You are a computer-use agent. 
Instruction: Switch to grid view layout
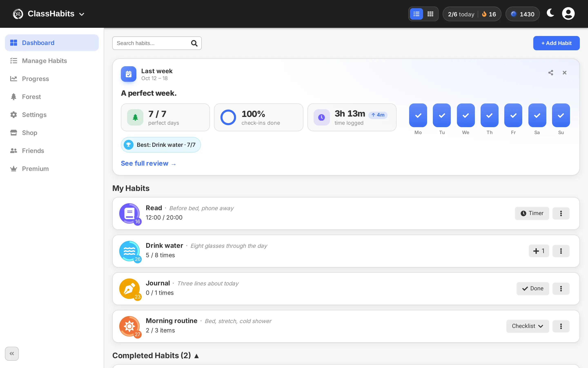430,14
